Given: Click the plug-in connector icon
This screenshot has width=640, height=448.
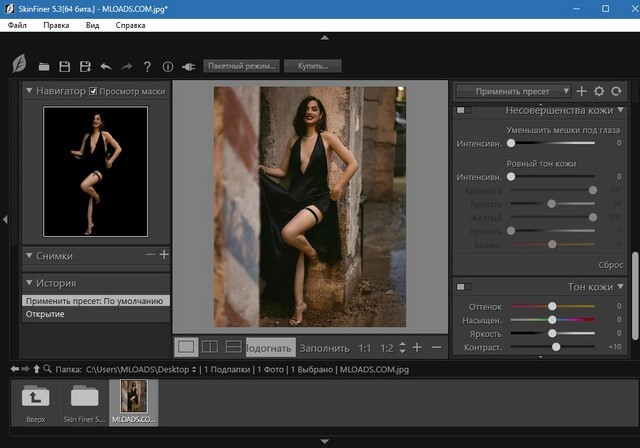Looking at the screenshot, I should (x=188, y=67).
